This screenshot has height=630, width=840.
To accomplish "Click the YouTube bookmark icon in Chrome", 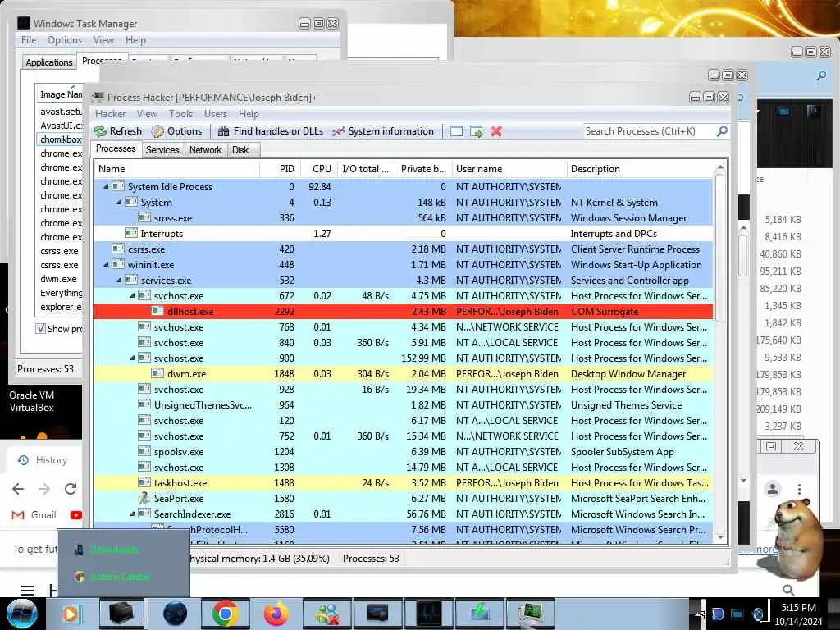I will (x=75, y=515).
